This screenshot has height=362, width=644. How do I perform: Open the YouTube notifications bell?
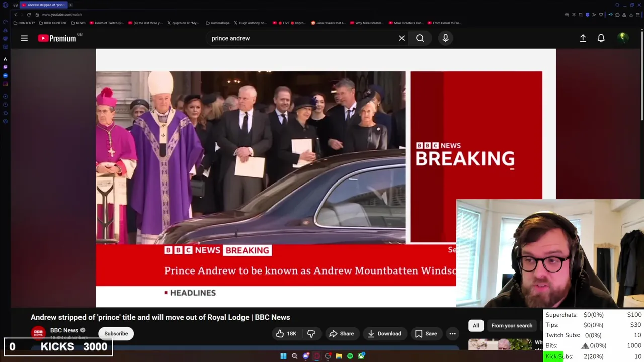[601, 38]
